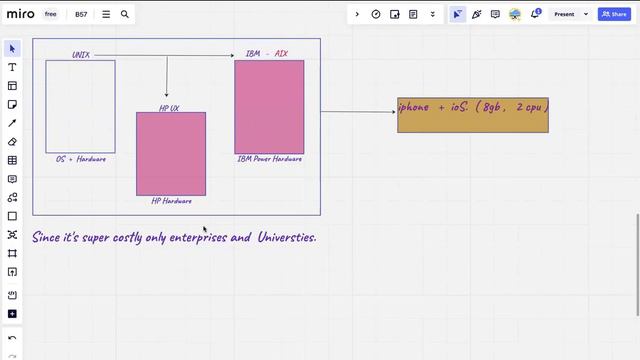Open the Templates tool
The height and width of the screenshot is (360, 640).
click(x=12, y=86)
